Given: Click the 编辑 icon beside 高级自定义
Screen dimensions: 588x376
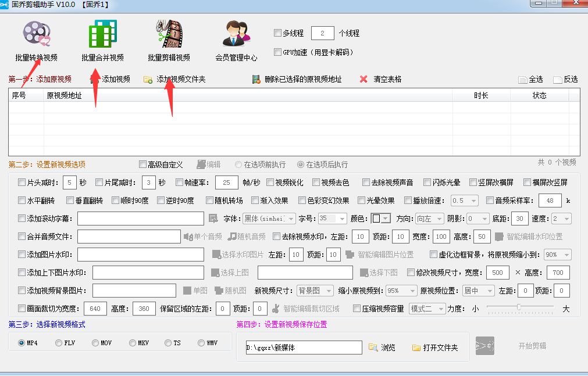Looking at the screenshot, I should 201,164.
